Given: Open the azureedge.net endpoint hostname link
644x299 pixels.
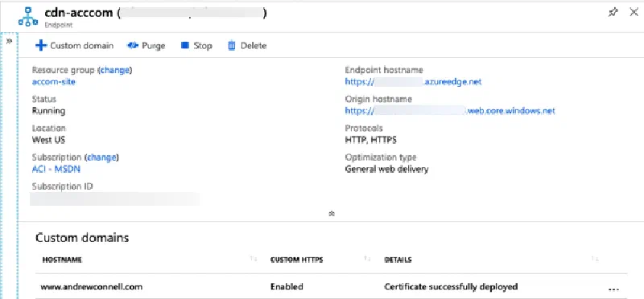Looking at the screenshot, I should [x=413, y=82].
